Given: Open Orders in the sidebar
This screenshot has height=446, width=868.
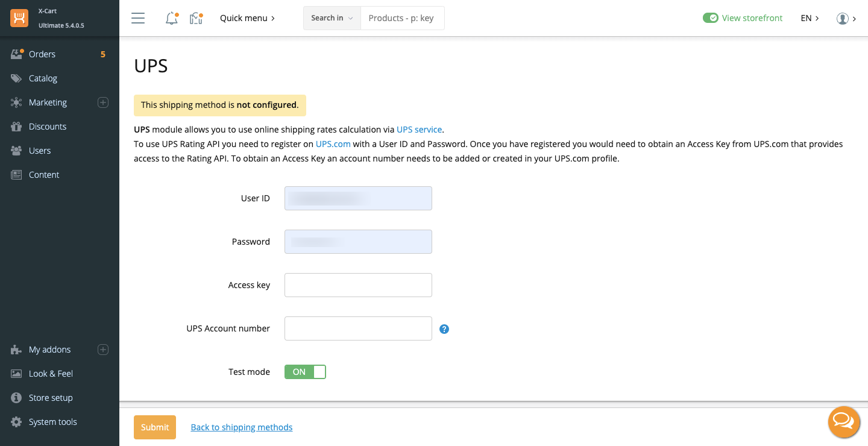Looking at the screenshot, I should pos(42,54).
